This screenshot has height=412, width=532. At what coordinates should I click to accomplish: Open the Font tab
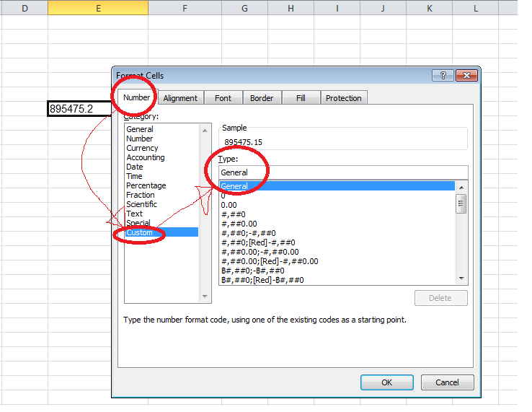pyautogui.click(x=223, y=98)
